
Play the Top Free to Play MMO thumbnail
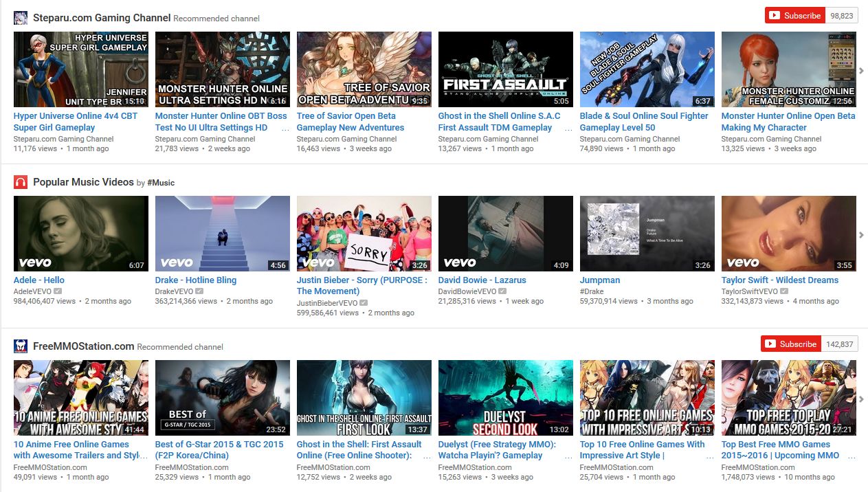pos(789,398)
